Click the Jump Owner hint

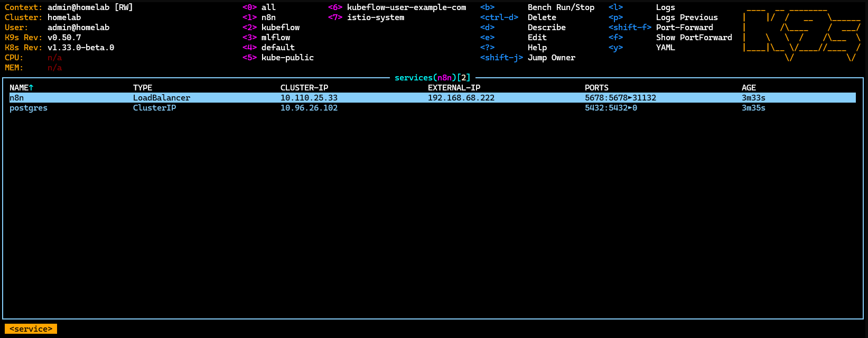pos(552,58)
